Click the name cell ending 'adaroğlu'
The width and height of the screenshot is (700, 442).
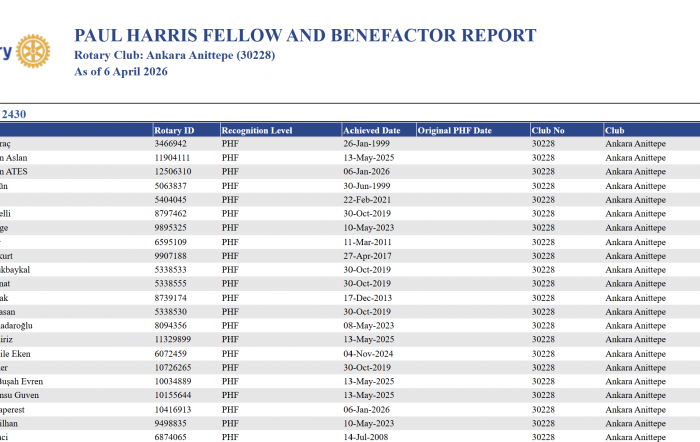point(16,325)
